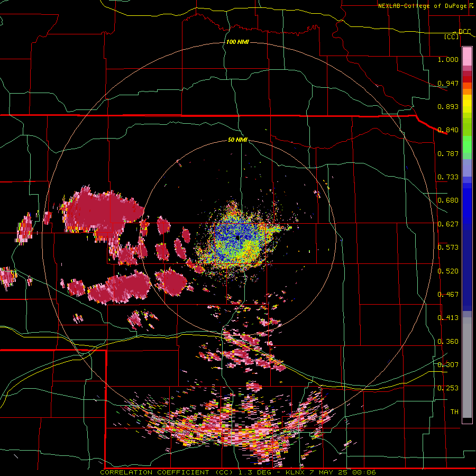Select the 0.627 scale label
This screenshot has width=476, height=476.
(x=448, y=224)
